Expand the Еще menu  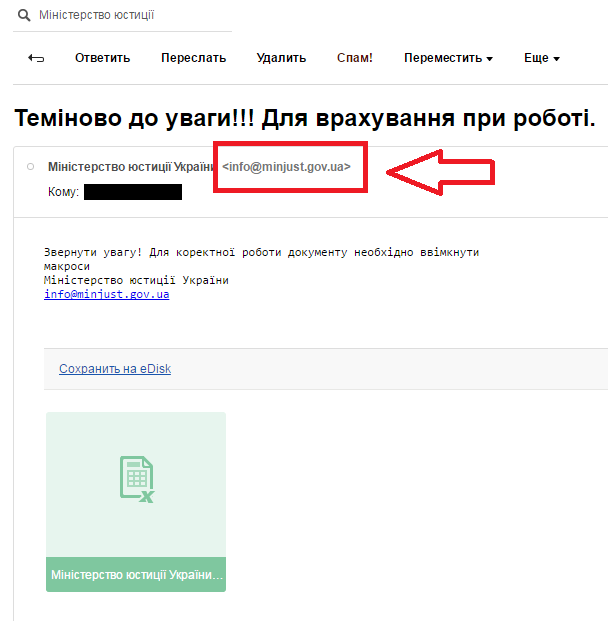[541, 58]
